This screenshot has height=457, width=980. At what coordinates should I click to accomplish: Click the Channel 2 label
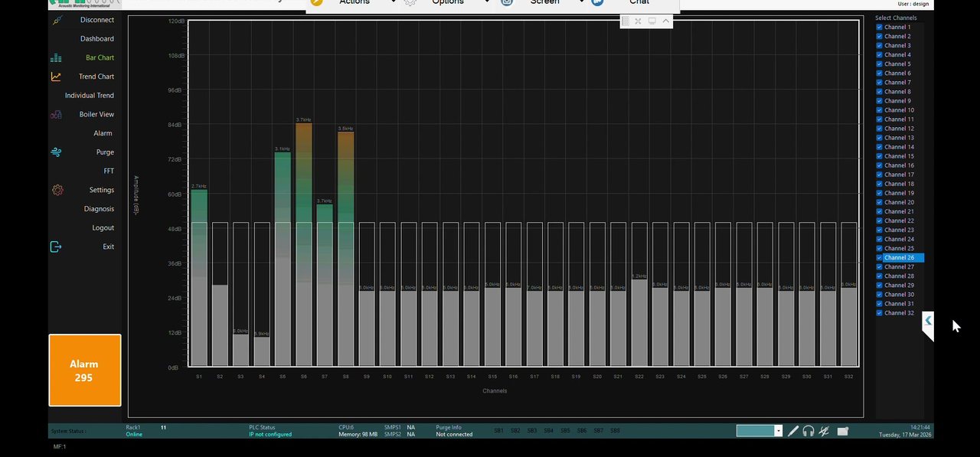(897, 36)
